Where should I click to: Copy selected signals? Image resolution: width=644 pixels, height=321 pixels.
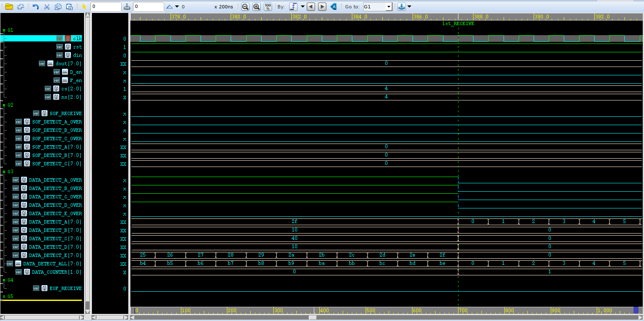pos(58,7)
